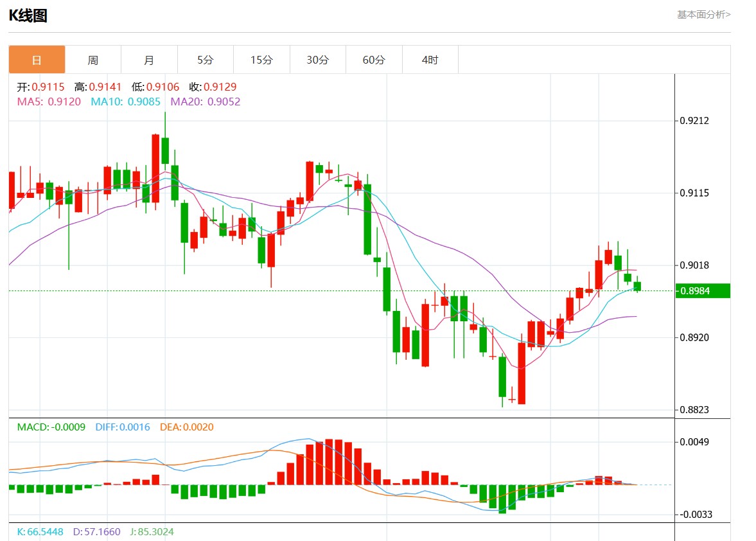Open the 30分 interval tab

318,60
